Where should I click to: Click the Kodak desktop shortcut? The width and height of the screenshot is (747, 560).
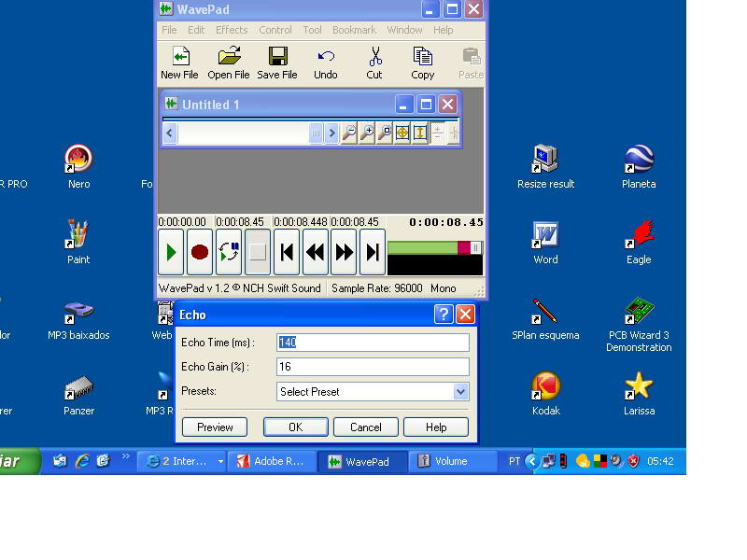546,394
